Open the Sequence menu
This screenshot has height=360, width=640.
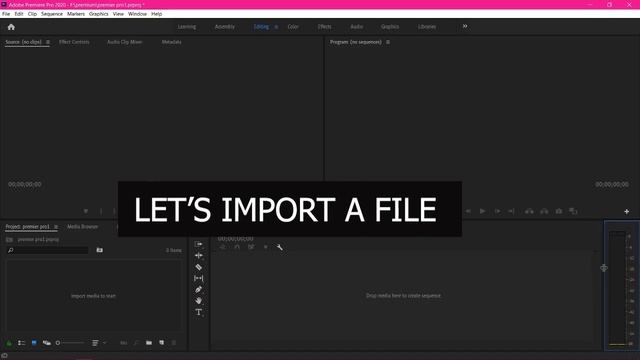[52, 14]
